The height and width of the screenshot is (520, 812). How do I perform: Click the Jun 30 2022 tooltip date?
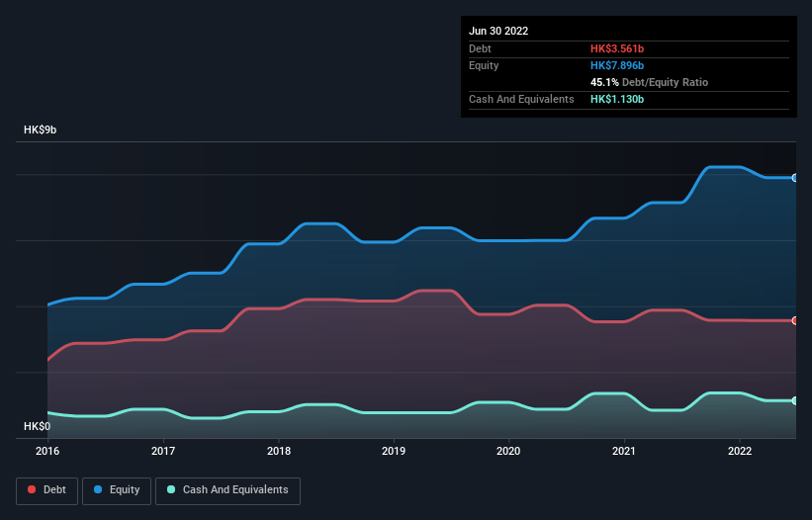(498, 31)
